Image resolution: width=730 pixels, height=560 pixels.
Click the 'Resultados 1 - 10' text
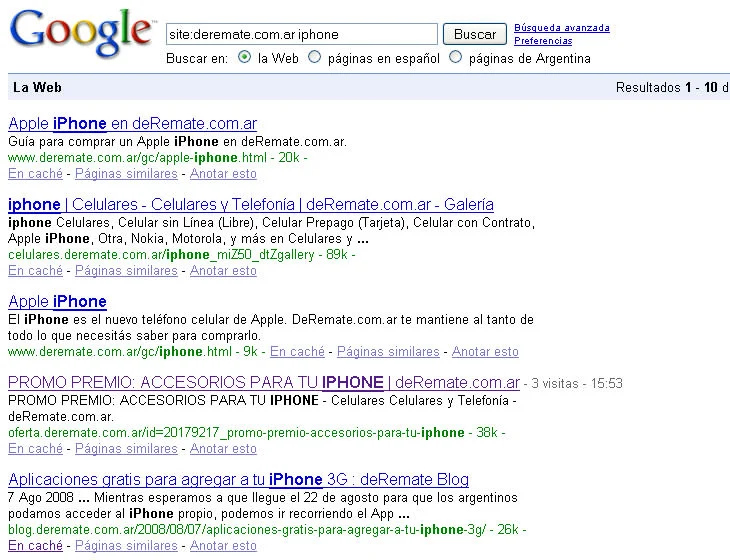pyautogui.click(x=667, y=88)
